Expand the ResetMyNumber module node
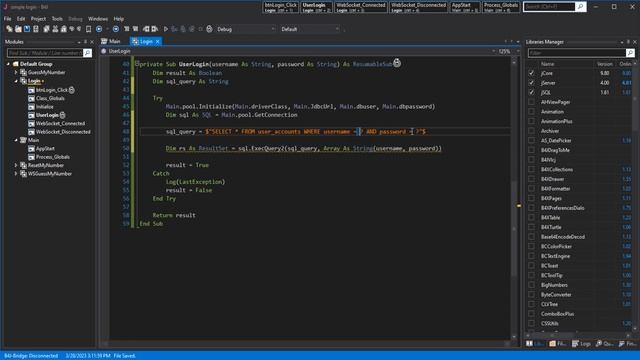Viewport: 640px width, 360px height. pos(16,165)
